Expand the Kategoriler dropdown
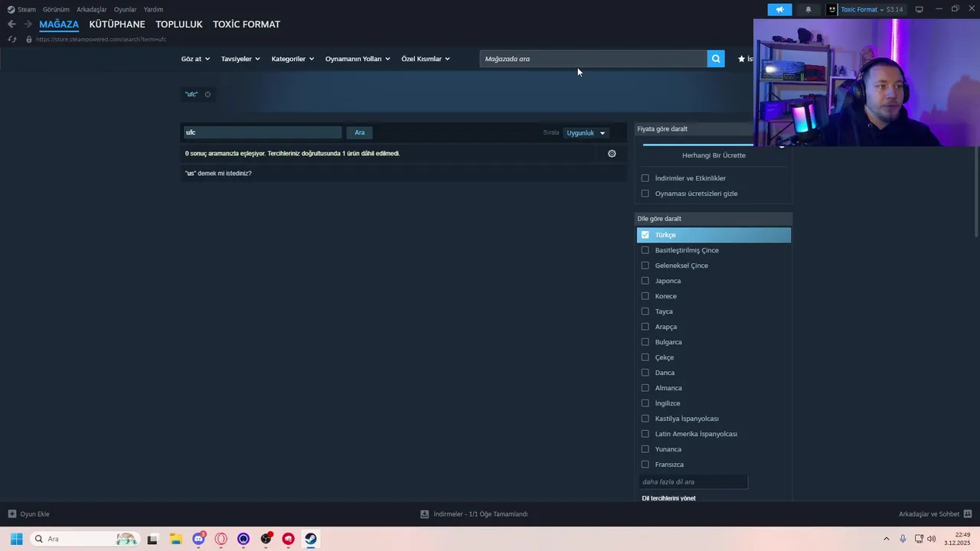The image size is (980, 551). 292,59
